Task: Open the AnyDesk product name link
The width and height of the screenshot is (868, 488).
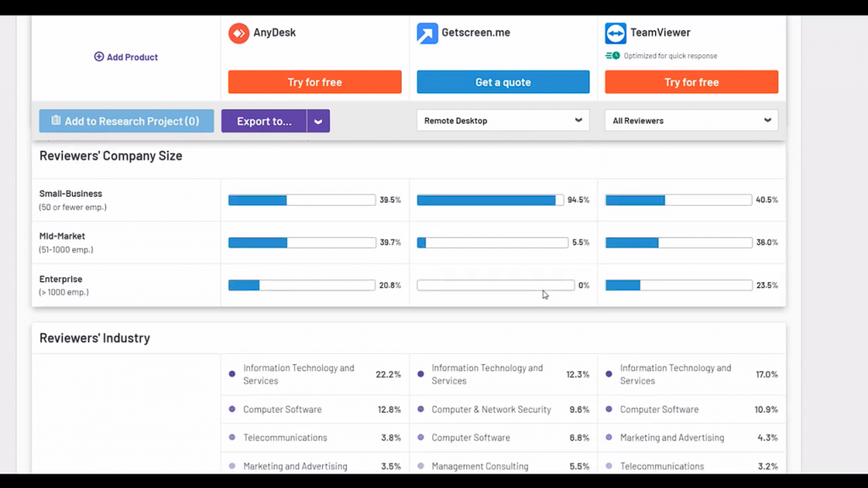Action: click(x=275, y=33)
